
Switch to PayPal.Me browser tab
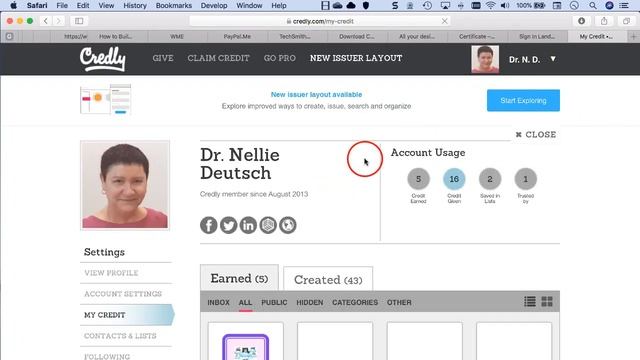(237, 36)
